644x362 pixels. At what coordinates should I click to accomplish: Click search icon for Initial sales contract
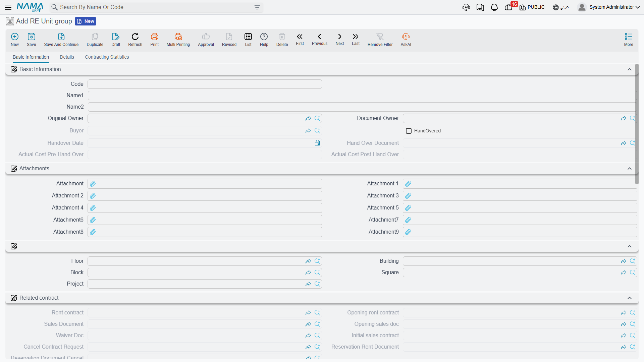pos(633,336)
